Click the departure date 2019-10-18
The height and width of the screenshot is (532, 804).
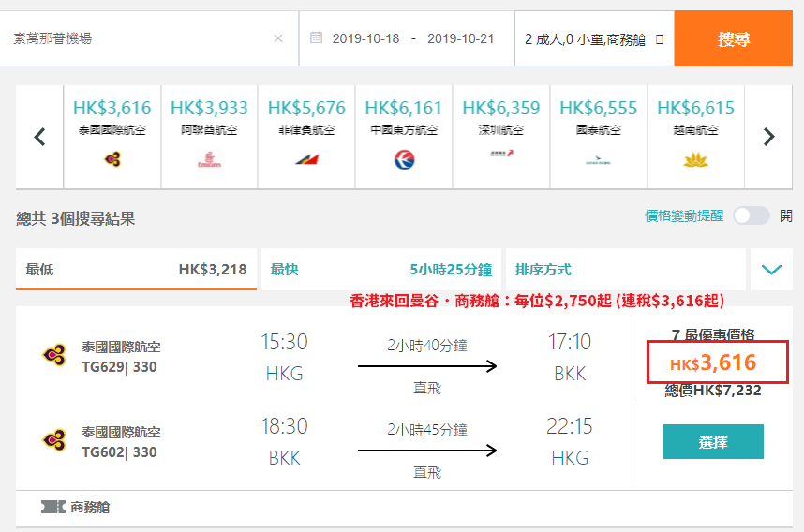365,39
